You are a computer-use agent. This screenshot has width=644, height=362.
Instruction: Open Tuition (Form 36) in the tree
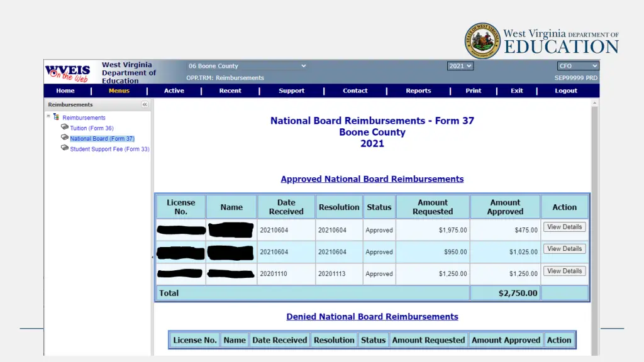(x=92, y=128)
